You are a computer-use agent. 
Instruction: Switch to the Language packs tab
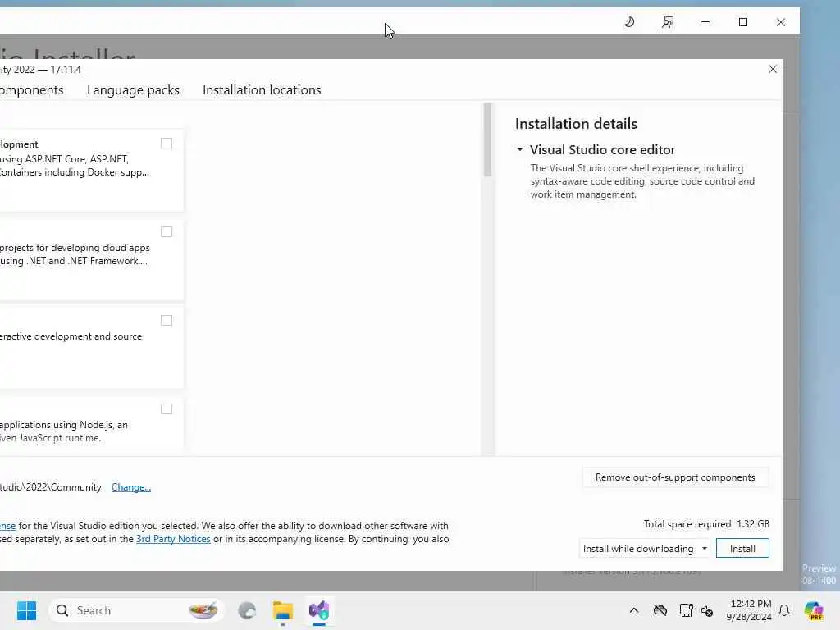pyautogui.click(x=133, y=90)
